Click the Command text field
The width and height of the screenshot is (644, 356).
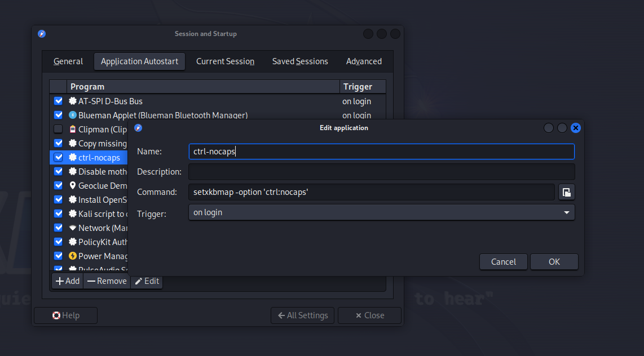pos(371,192)
